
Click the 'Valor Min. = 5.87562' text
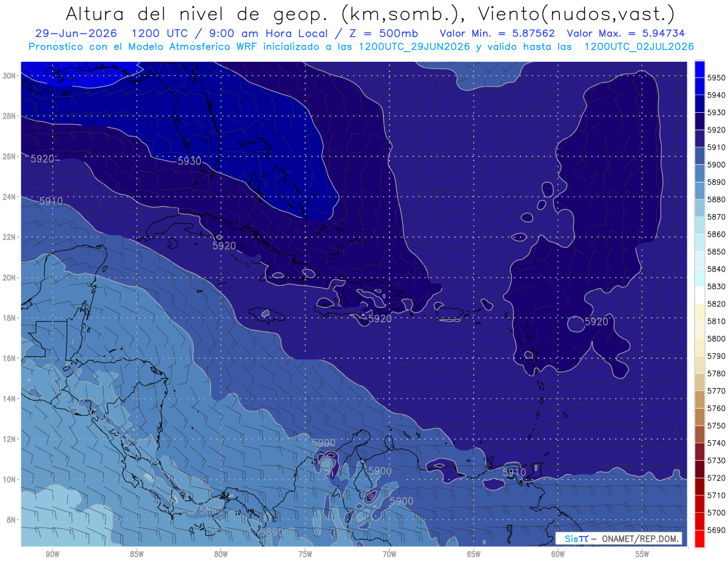[498, 33]
